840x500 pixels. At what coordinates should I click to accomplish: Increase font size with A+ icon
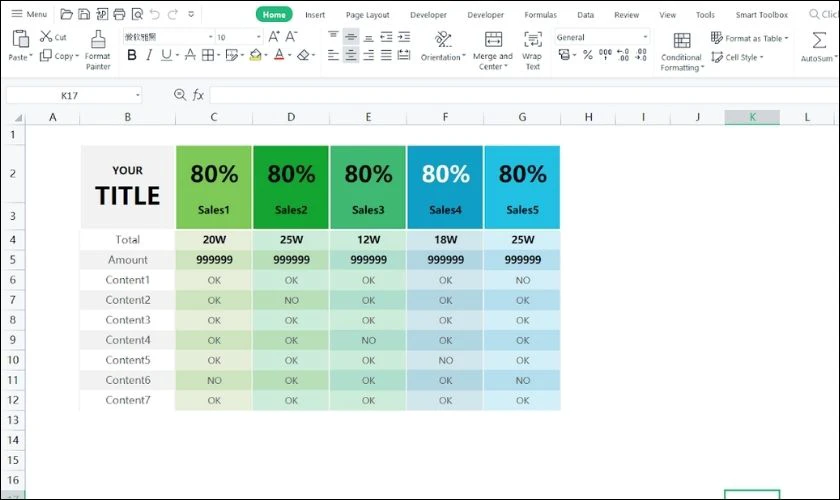click(274, 36)
